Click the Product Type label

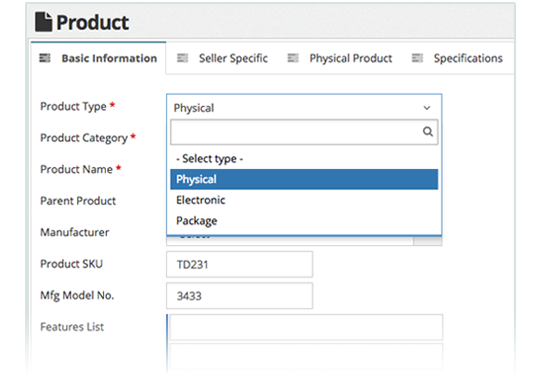click(73, 106)
